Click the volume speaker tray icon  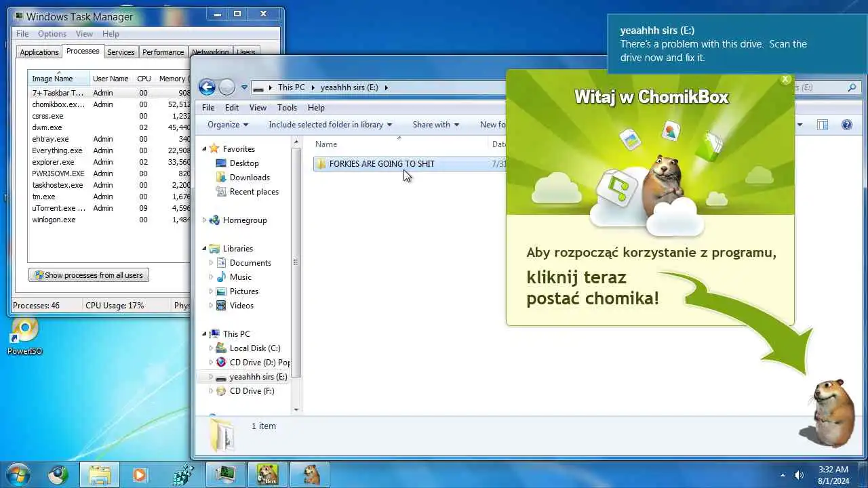[x=799, y=475]
